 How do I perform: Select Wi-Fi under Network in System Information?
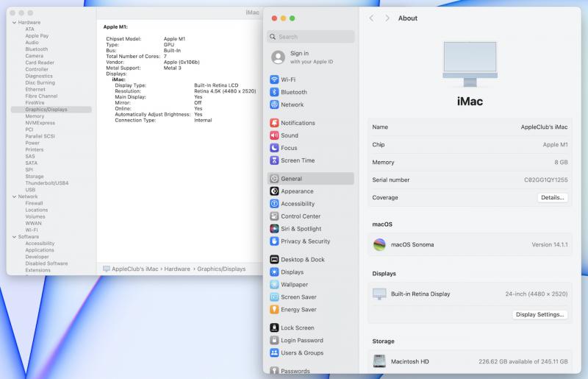pos(32,230)
